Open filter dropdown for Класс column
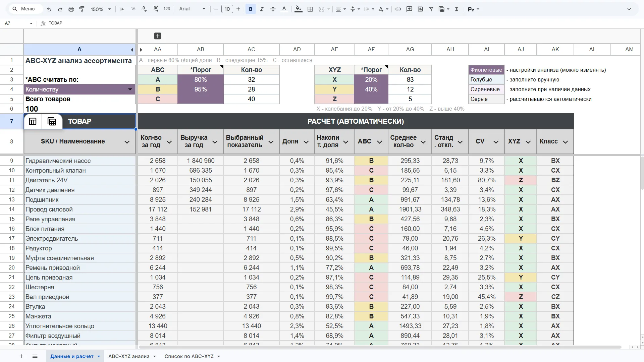The width and height of the screenshot is (644, 362). pyautogui.click(x=566, y=142)
